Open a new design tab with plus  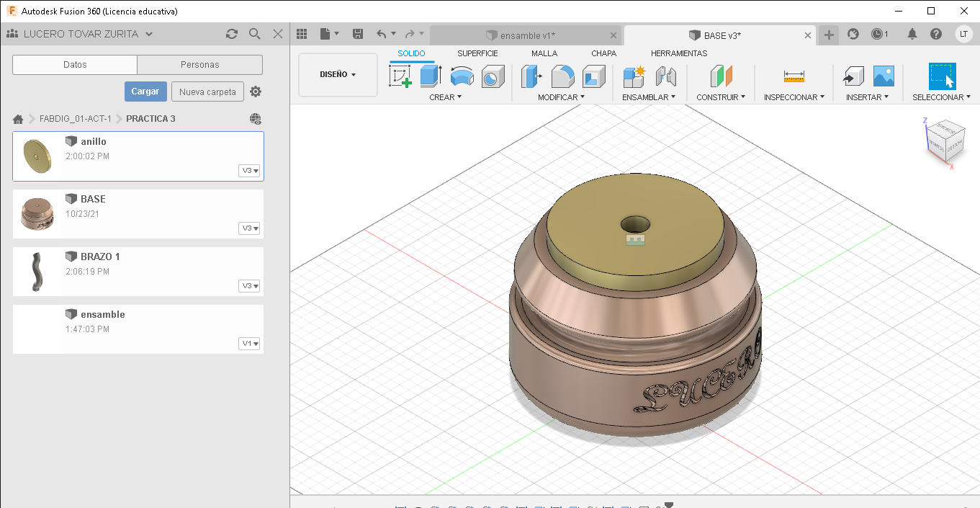[x=829, y=35]
